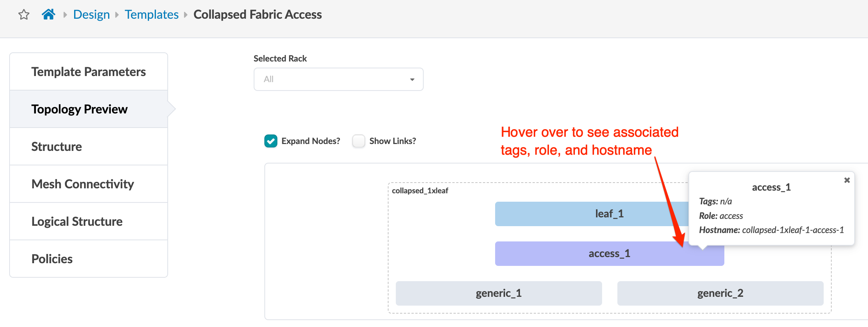Enable the Show Links checkbox

[359, 141]
